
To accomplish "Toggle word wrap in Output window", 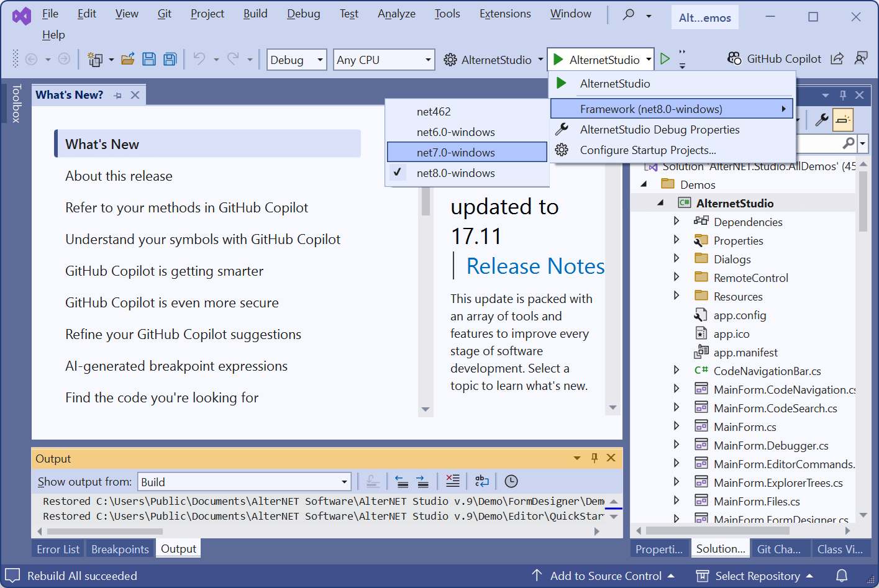I will (481, 481).
